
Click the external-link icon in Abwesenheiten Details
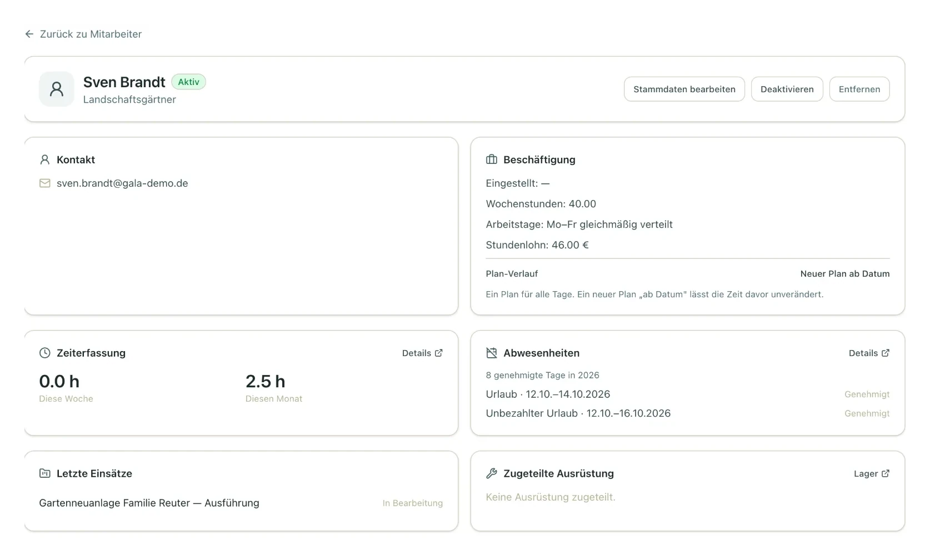click(886, 353)
